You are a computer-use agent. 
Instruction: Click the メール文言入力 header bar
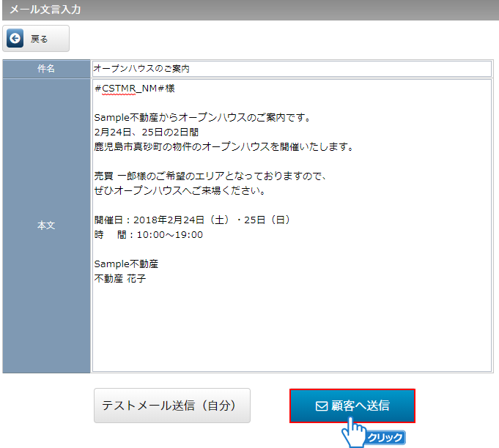tap(249, 10)
